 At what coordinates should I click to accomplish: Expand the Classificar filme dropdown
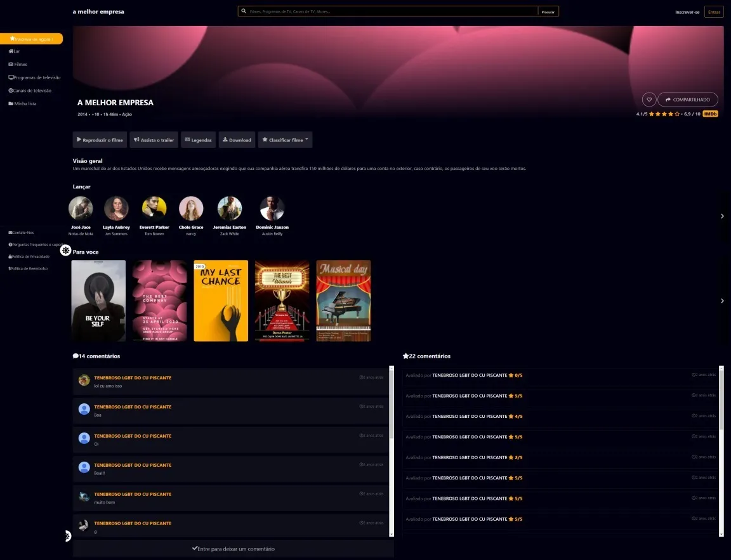[286, 140]
